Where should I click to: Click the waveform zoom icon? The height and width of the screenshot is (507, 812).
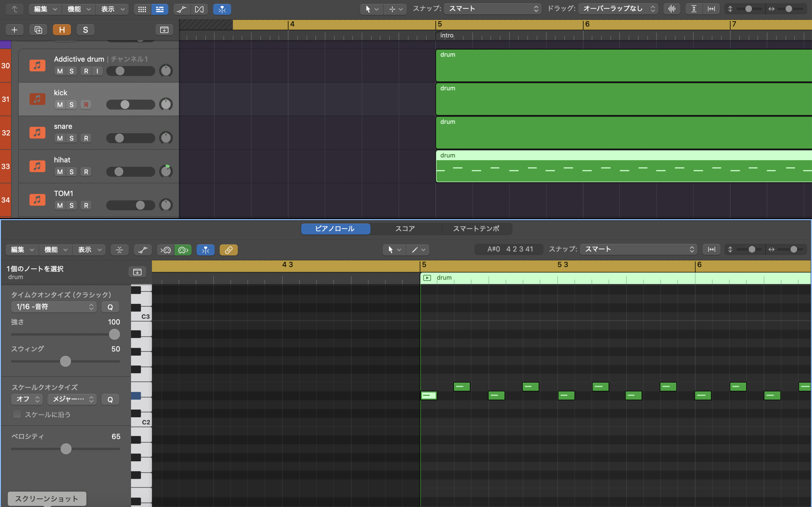coord(671,9)
